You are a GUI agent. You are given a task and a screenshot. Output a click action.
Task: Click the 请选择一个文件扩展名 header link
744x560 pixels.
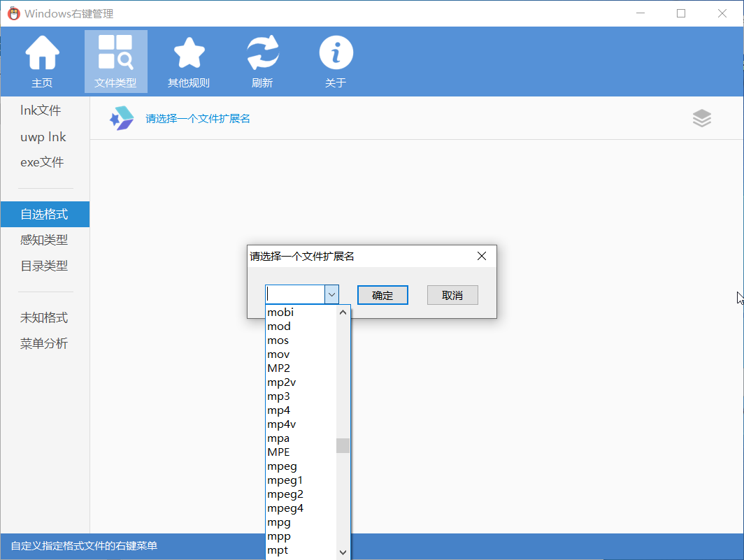tap(197, 119)
